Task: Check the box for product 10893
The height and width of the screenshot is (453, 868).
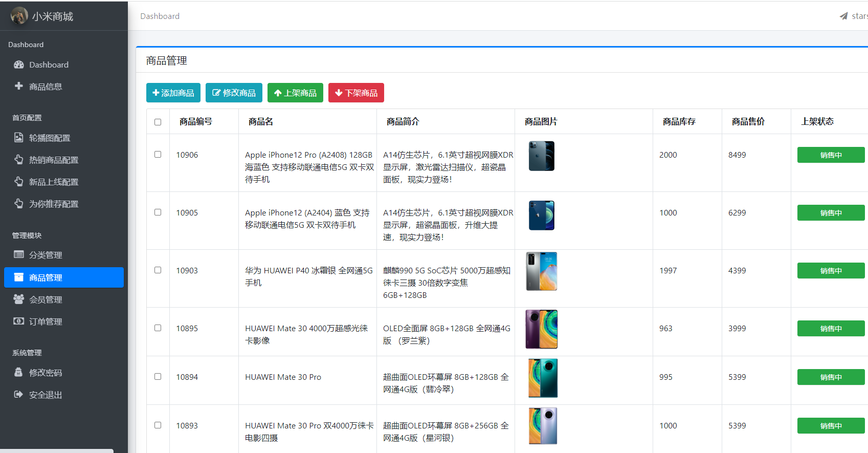Action: click(158, 425)
